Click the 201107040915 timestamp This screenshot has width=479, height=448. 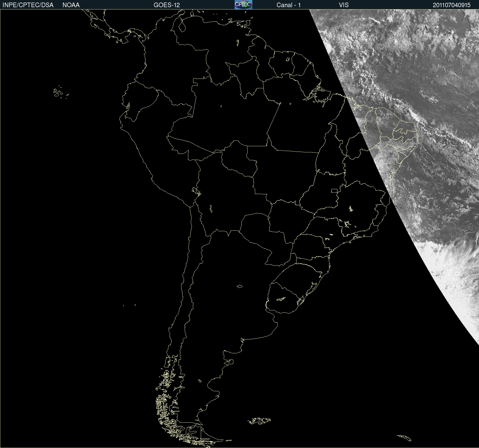pos(452,5)
